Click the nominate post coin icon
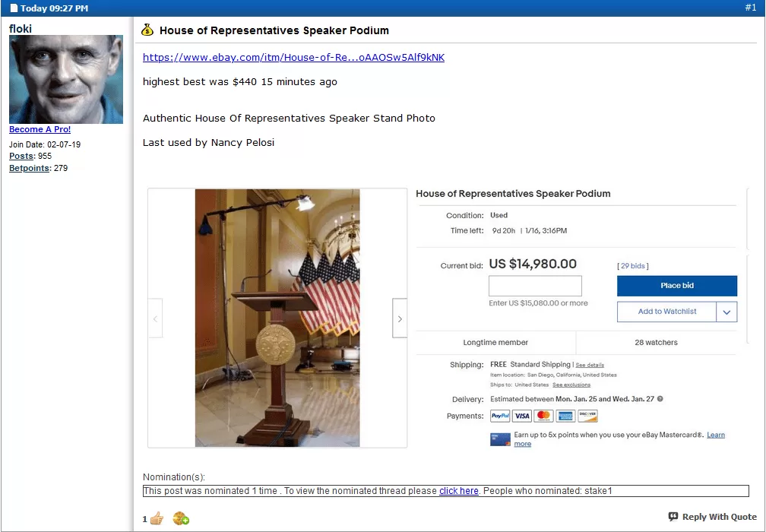Screen dimensions: 766x532 click(x=181, y=518)
